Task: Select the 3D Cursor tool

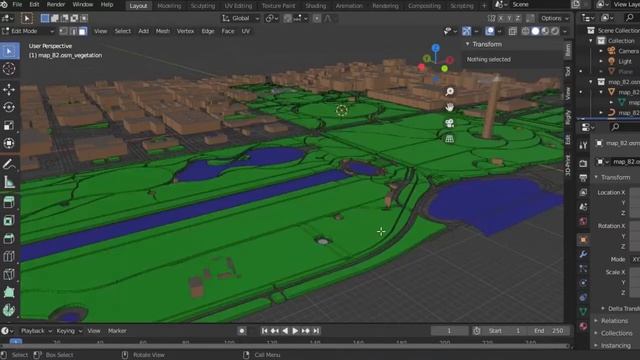Action: pyautogui.click(x=9, y=69)
